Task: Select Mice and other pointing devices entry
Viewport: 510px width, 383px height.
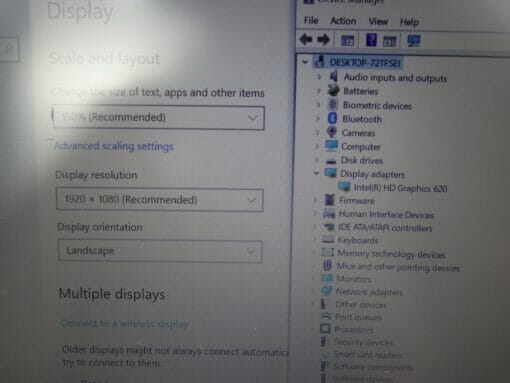Action: click(398, 267)
